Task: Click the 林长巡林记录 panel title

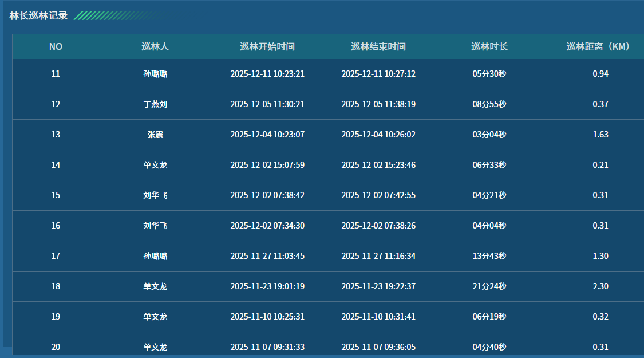Action: pyautogui.click(x=38, y=15)
